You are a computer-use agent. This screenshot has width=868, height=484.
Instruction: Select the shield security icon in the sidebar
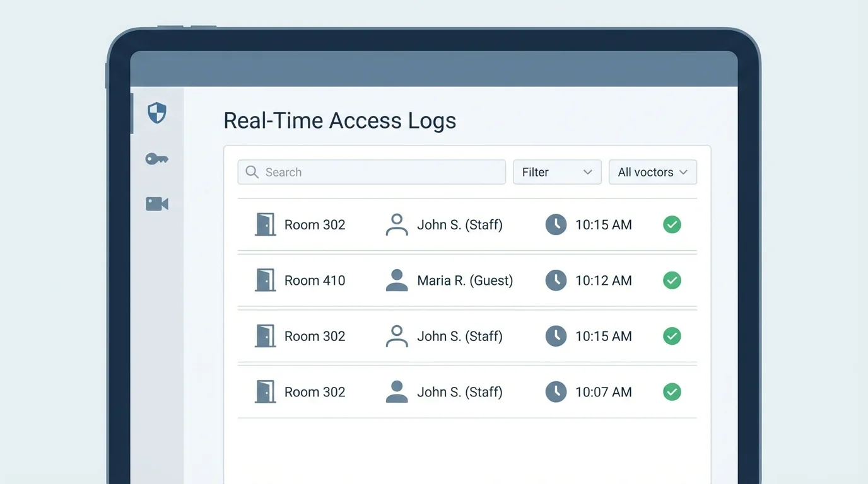click(x=156, y=112)
